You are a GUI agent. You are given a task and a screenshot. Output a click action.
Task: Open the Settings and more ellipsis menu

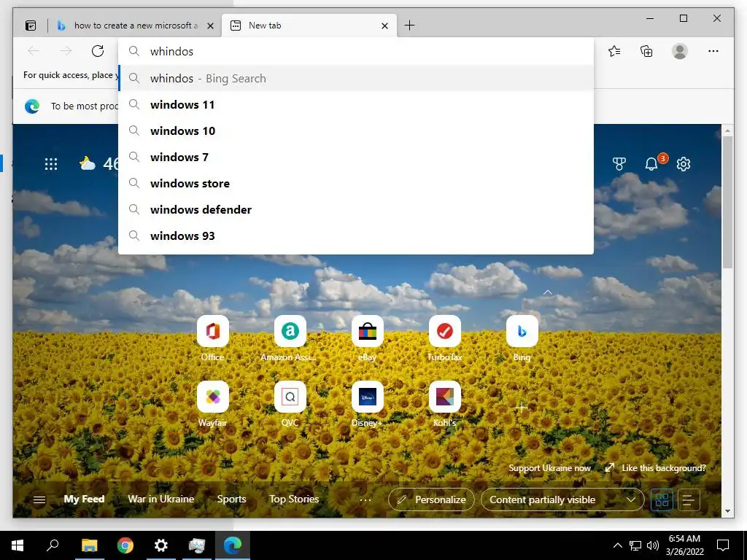point(713,51)
